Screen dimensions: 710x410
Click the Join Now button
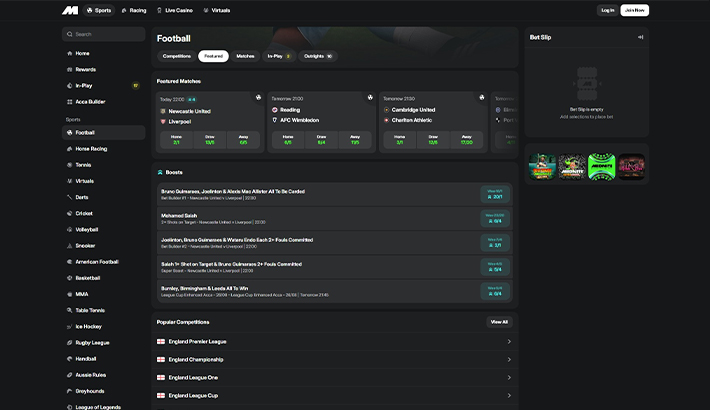point(634,10)
